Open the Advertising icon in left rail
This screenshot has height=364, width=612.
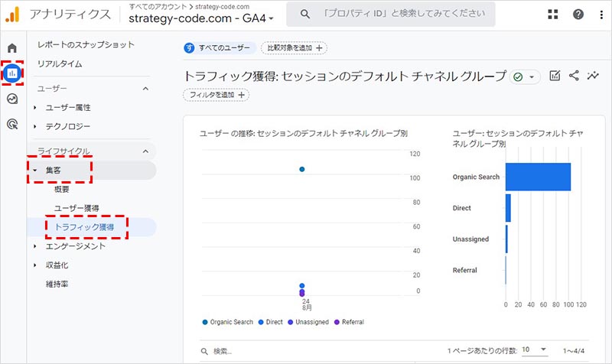click(x=12, y=123)
